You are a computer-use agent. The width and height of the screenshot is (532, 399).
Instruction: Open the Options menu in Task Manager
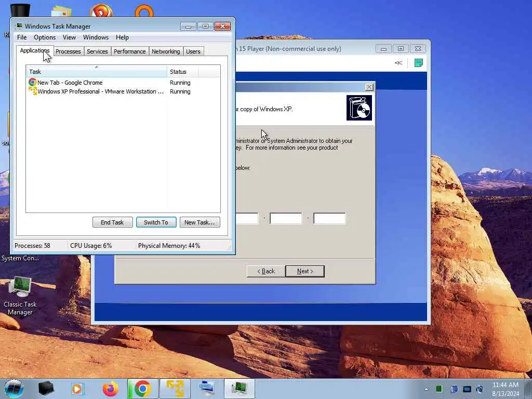tap(45, 37)
